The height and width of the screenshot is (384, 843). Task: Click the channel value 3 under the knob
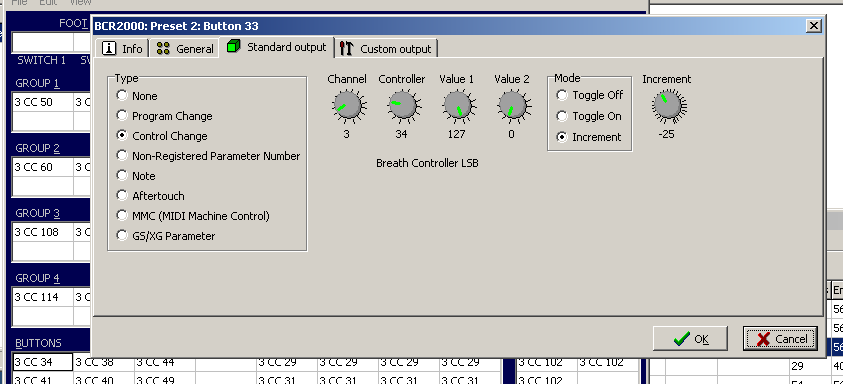(346, 134)
